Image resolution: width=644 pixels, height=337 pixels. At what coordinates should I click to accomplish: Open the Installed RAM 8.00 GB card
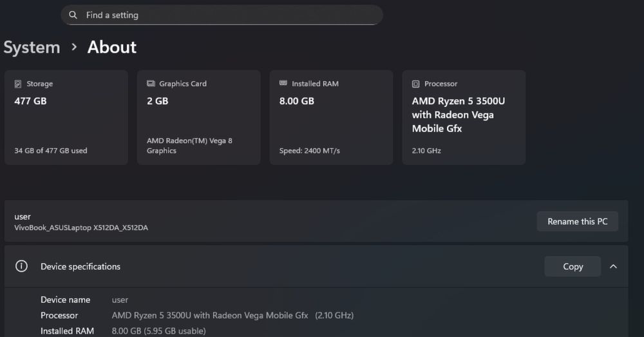[x=331, y=117]
